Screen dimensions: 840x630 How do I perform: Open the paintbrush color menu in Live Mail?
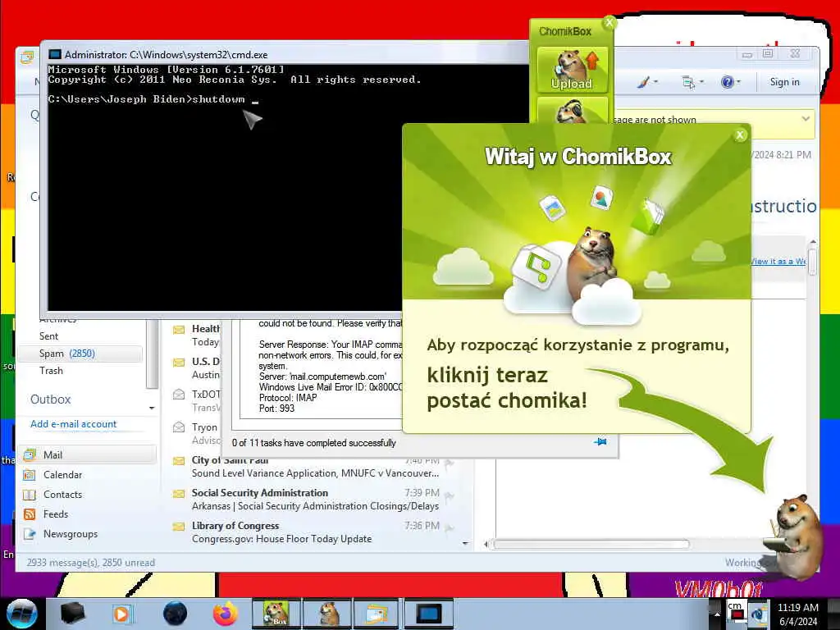point(643,82)
